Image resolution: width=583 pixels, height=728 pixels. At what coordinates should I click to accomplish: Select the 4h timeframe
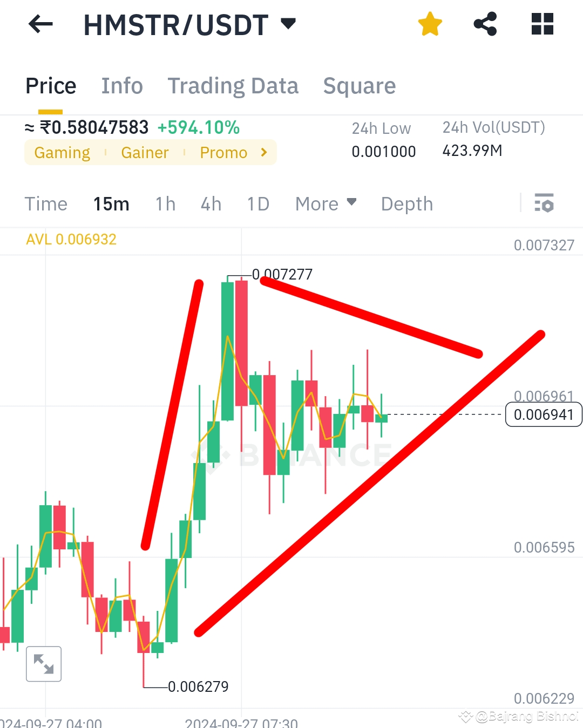211,204
